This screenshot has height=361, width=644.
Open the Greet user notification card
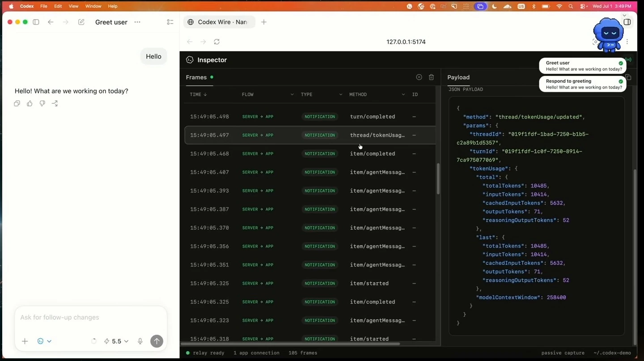point(583,66)
